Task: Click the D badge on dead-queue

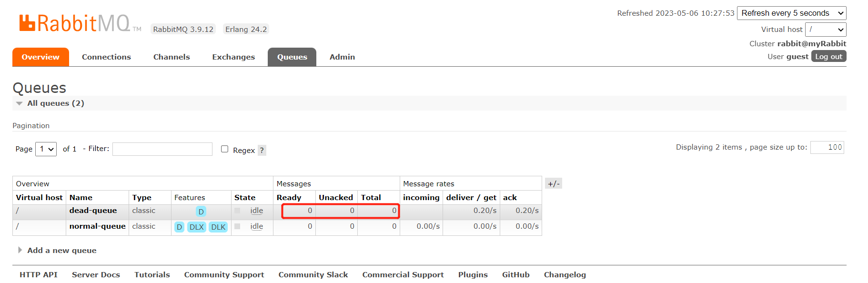Action: (x=201, y=212)
